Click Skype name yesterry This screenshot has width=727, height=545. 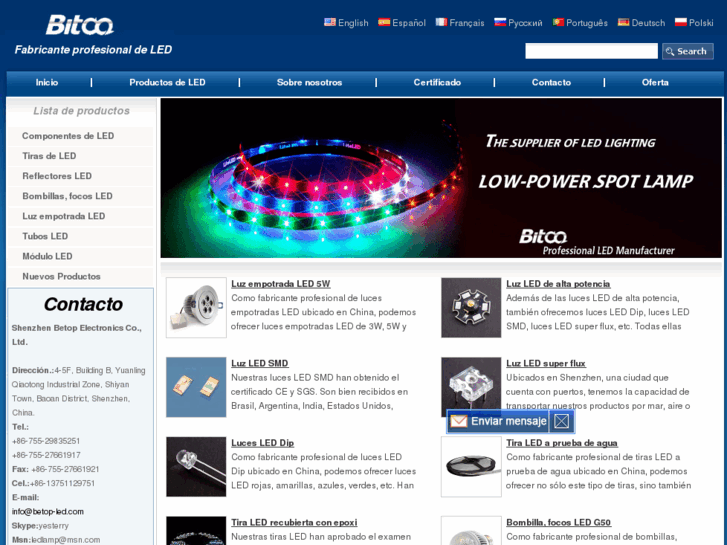pos(53,526)
